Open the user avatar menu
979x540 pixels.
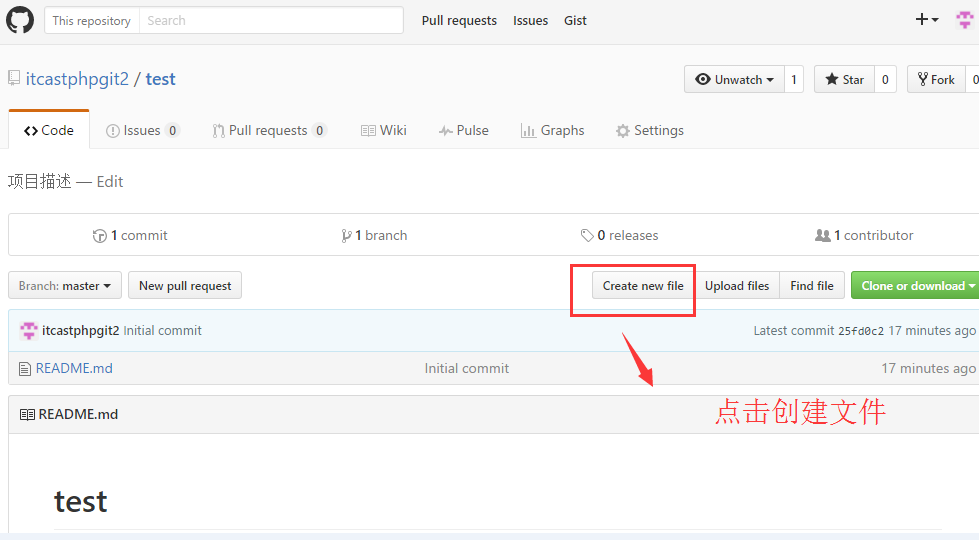tap(965, 20)
